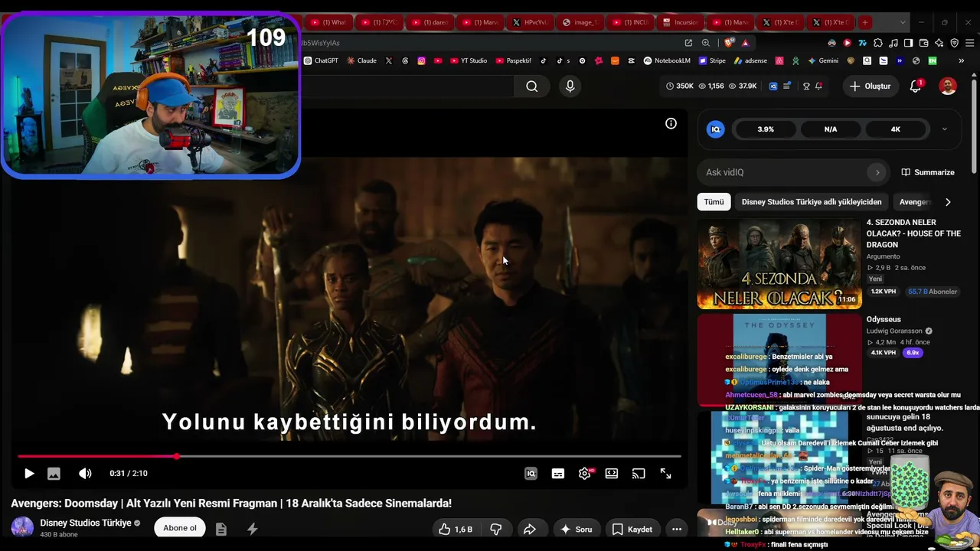Open the Odysseus video title
The height and width of the screenshot is (551, 980).
click(x=884, y=319)
